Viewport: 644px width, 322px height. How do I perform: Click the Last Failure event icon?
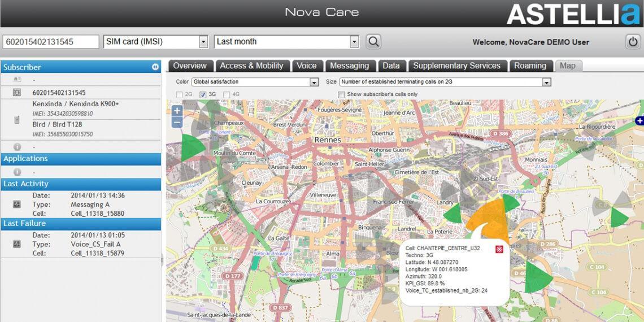click(x=17, y=244)
